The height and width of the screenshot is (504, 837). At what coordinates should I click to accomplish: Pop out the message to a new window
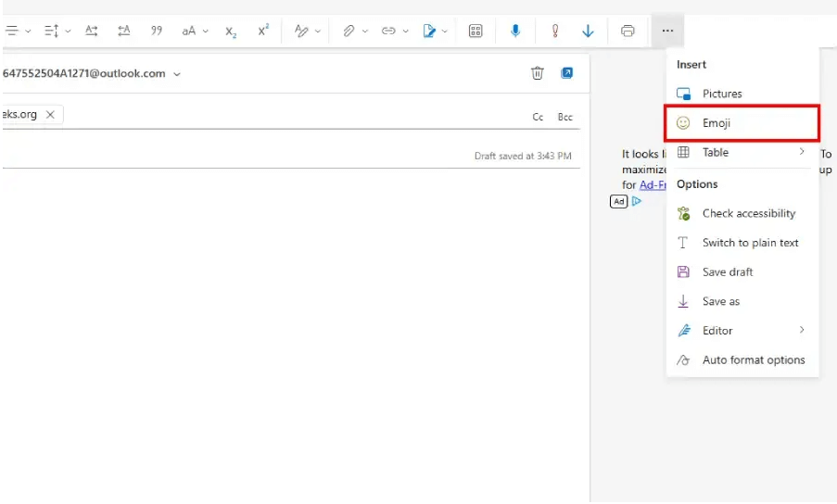567,73
